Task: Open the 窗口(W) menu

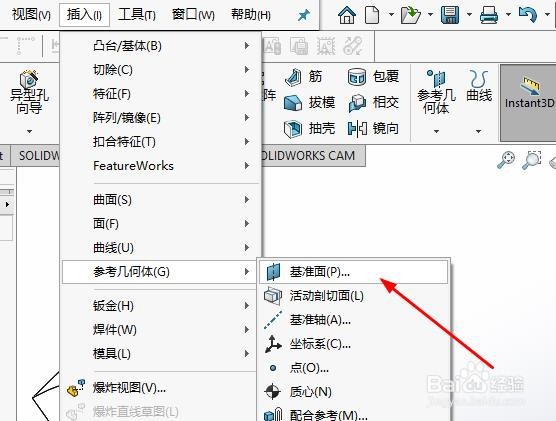Action: point(193,15)
